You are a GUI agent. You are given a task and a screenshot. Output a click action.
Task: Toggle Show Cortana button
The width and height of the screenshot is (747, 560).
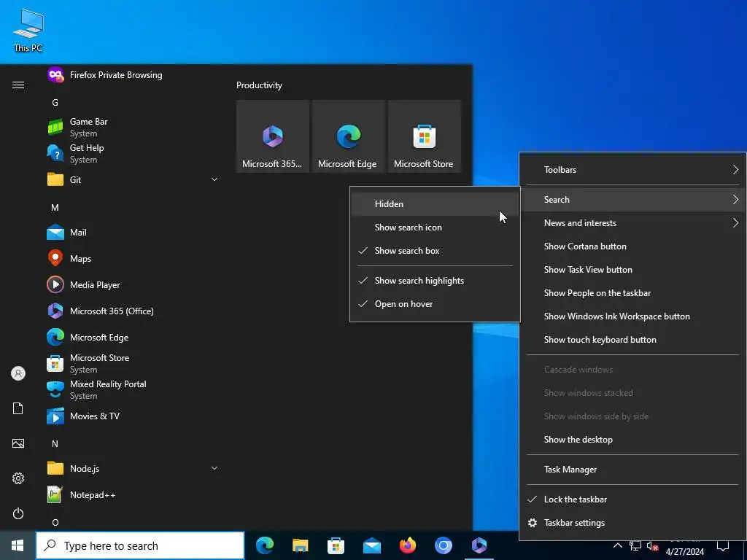pos(632,246)
